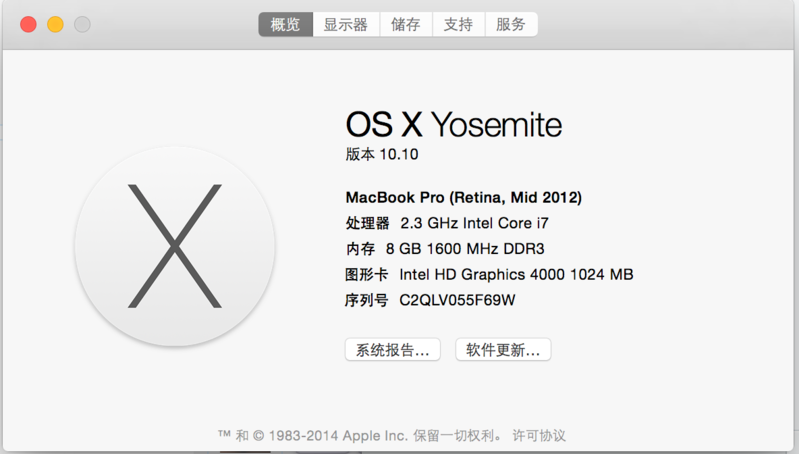Click the 图形卡 Intel HD Graphics line
799x454 pixels.
489,274
